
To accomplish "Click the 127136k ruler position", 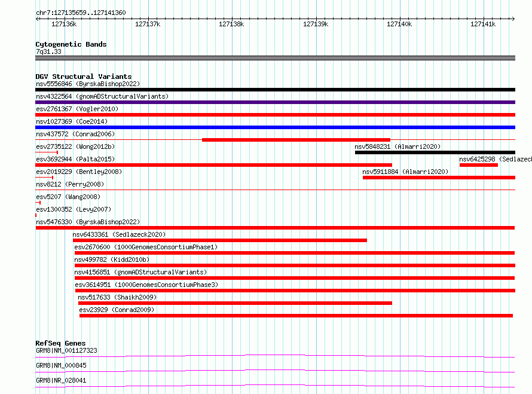I will [64, 24].
